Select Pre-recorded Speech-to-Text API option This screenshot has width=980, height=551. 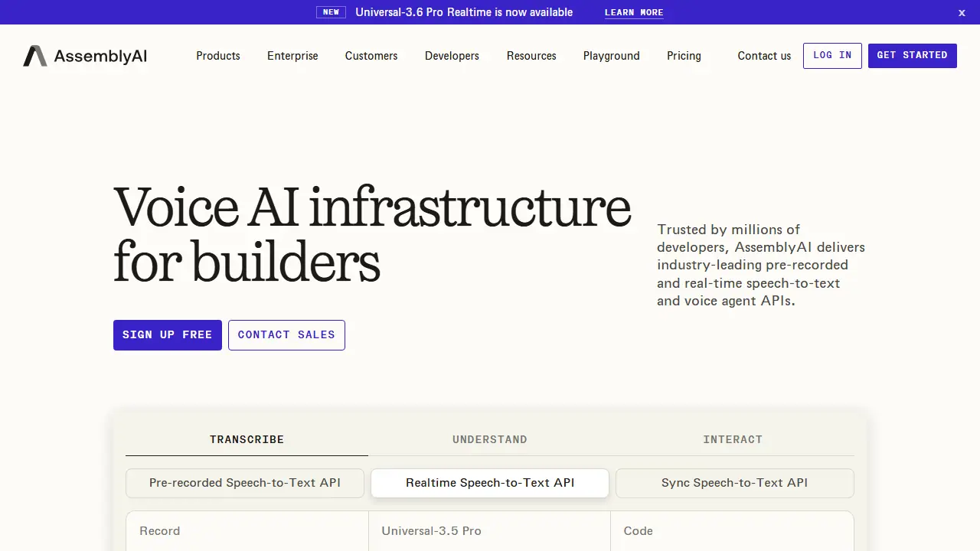(x=245, y=483)
